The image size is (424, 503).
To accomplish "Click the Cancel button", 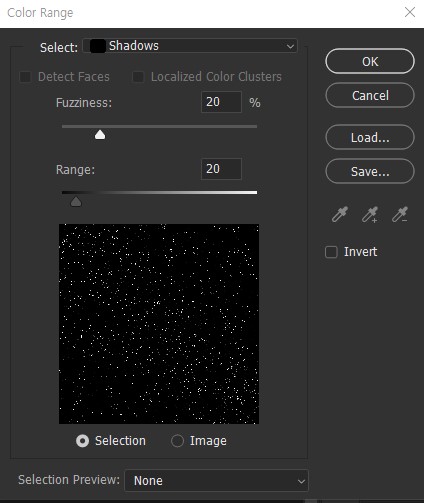I will click(x=370, y=95).
